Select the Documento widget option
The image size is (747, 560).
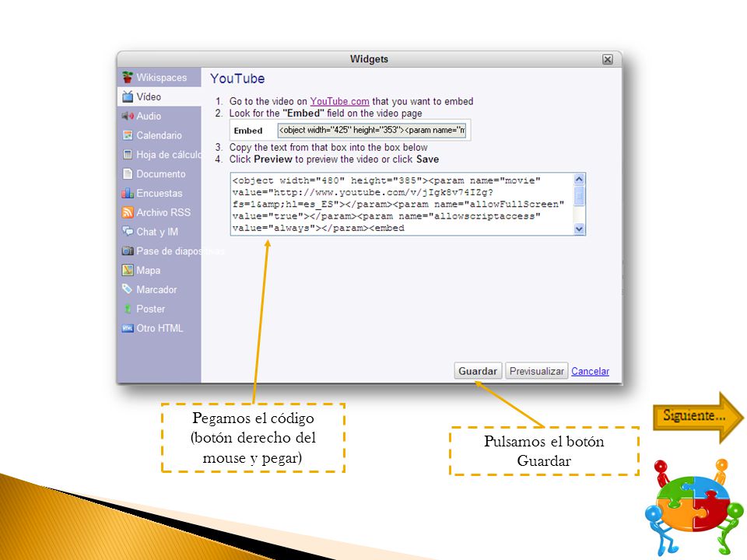[x=159, y=173]
